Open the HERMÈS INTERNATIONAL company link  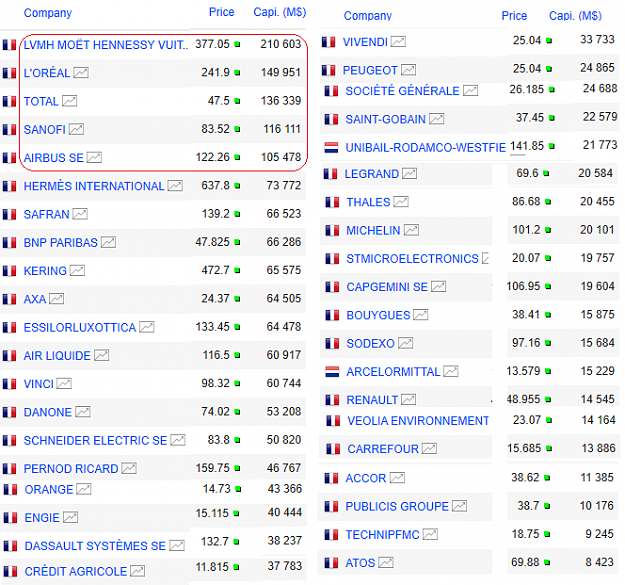[94, 186]
